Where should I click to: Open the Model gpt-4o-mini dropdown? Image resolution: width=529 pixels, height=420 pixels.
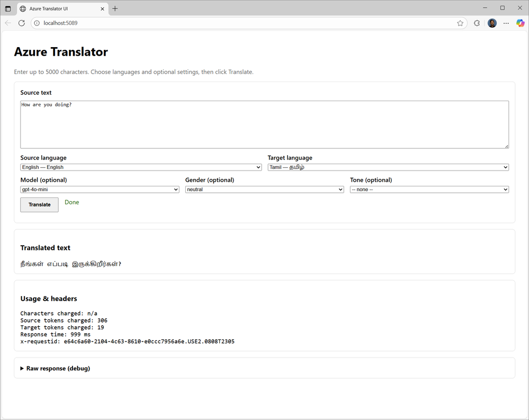[100, 189]
